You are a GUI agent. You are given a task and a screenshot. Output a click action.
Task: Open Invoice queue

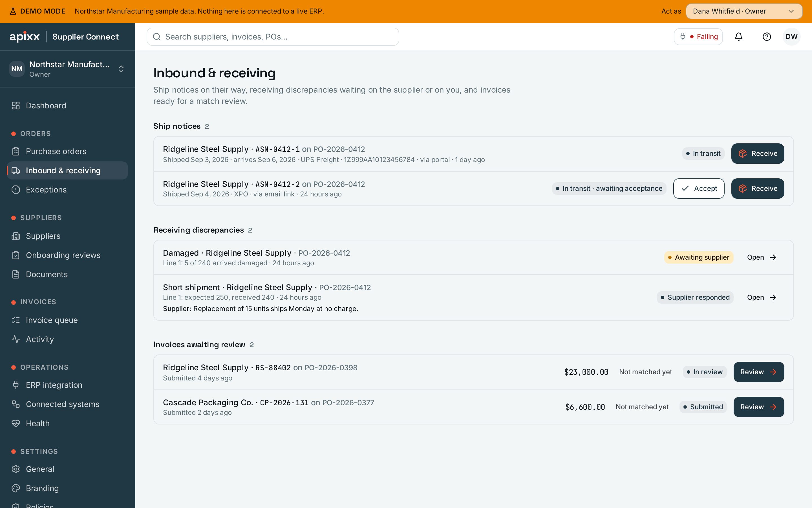[67, 320]
